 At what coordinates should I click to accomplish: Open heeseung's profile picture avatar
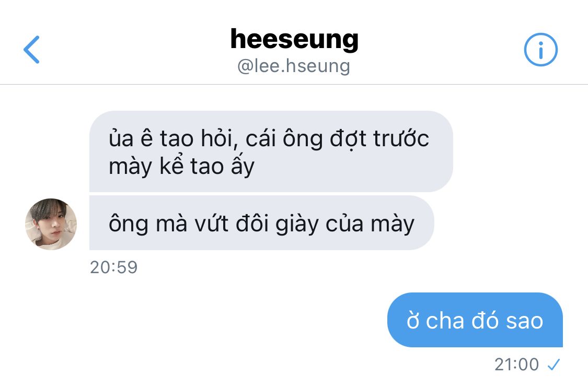[x=51, y=224]
